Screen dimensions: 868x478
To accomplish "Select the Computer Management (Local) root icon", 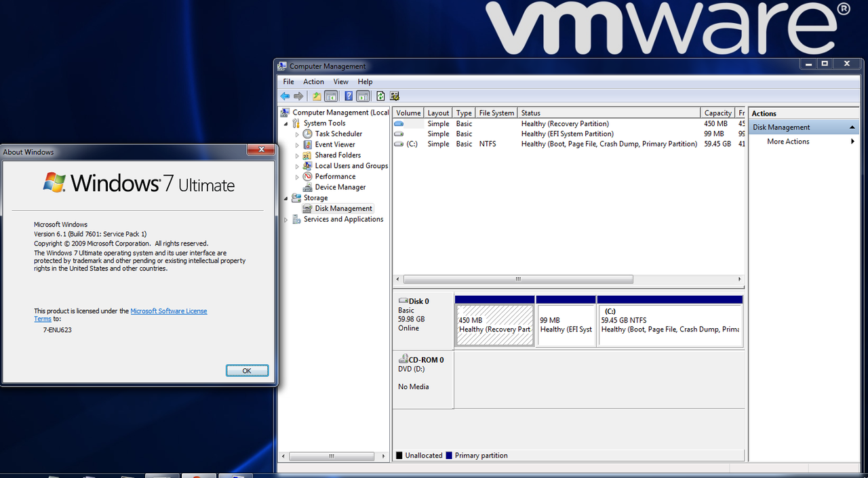I will click(x=285, y=113).
